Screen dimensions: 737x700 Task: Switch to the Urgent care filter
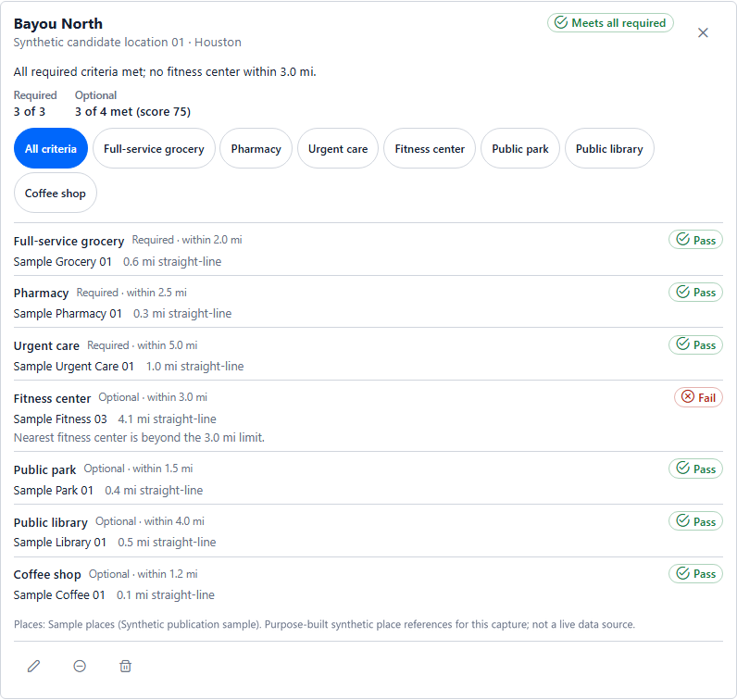pyautogui.click(x=337, y=148)
